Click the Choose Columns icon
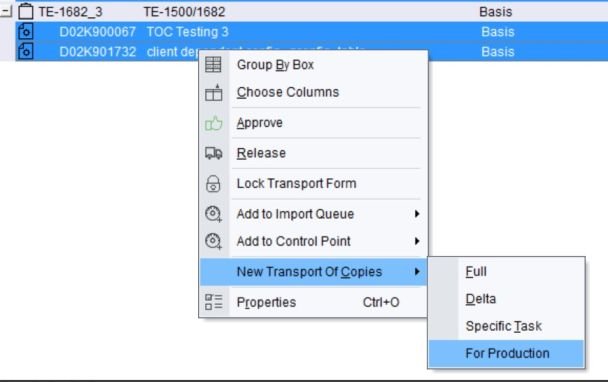 (x=214, y=92)
